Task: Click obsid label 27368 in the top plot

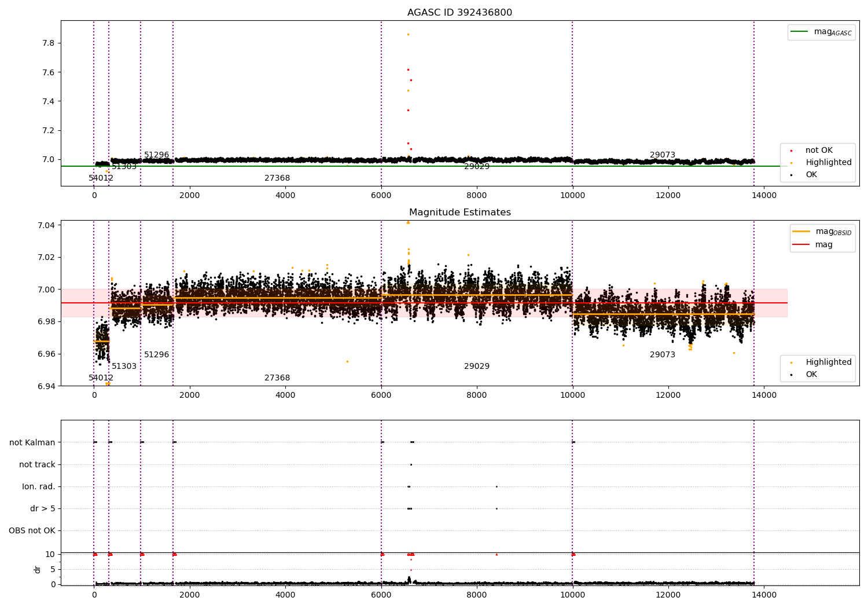Action: pos(277,178)
